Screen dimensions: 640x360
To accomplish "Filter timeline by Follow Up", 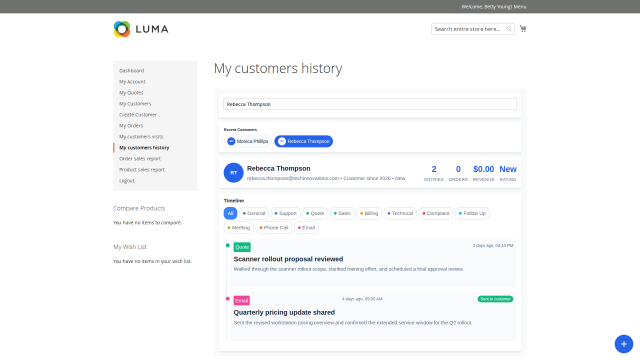I will tap(472, 213).
